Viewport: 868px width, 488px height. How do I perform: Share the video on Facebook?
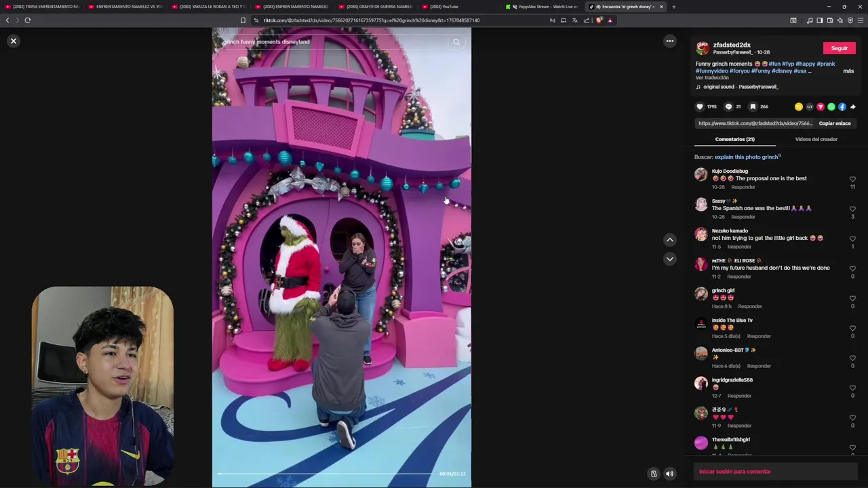pyautogui.click(x=842, y=106)
